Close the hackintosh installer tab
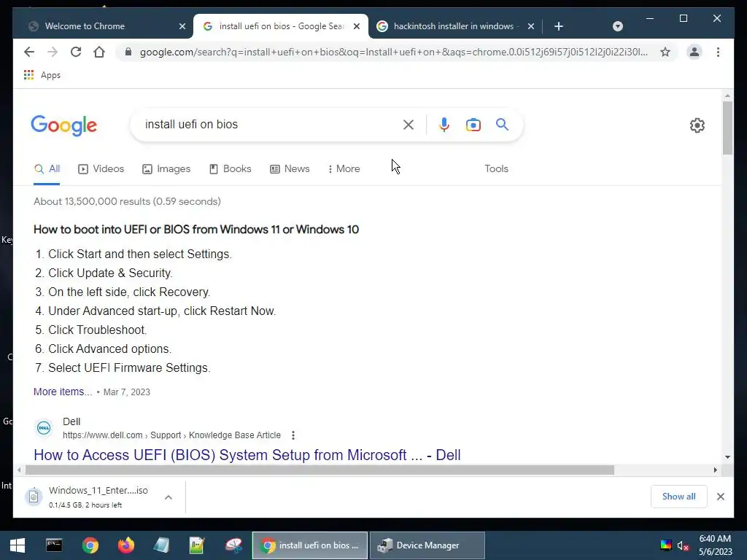 tap(531, 26)
